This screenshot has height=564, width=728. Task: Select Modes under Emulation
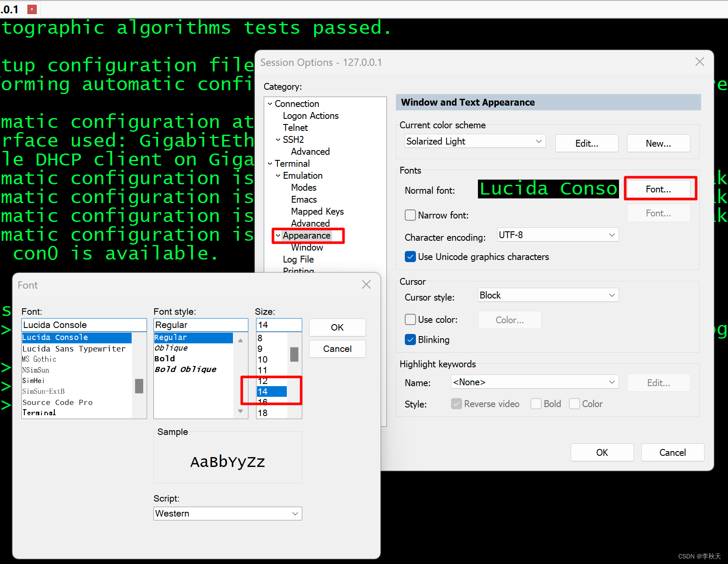(304, 188)
